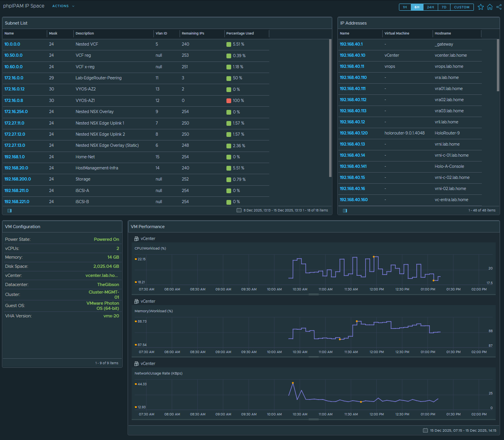
Task: Open IP address 192.168.40.120 link
Action: pos(353,133)
